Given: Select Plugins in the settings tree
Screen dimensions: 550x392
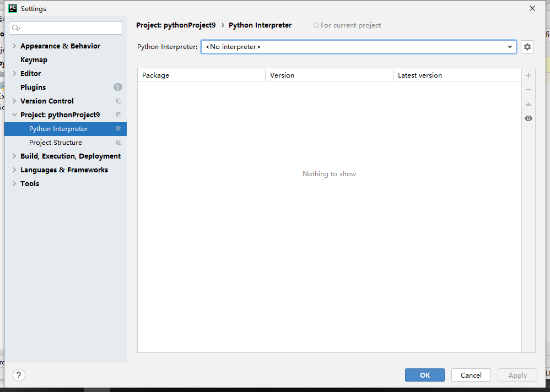Looking at the screenshot, I should tap(33, 87).
